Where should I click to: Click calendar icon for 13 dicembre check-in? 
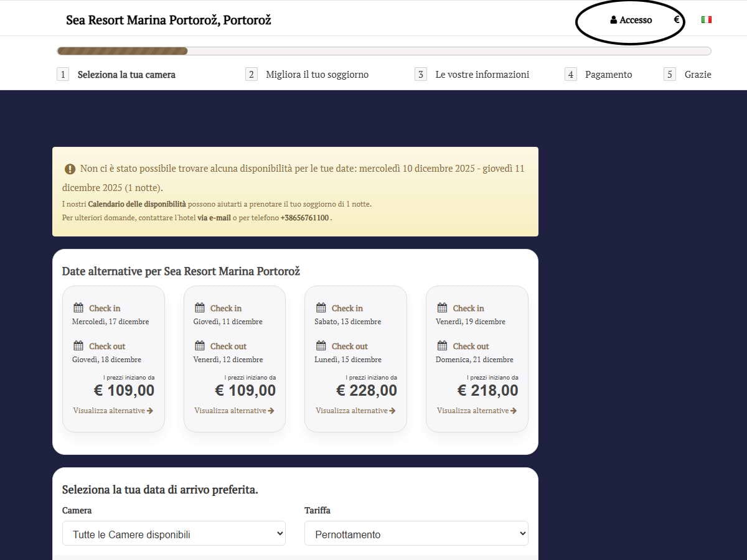321,308
